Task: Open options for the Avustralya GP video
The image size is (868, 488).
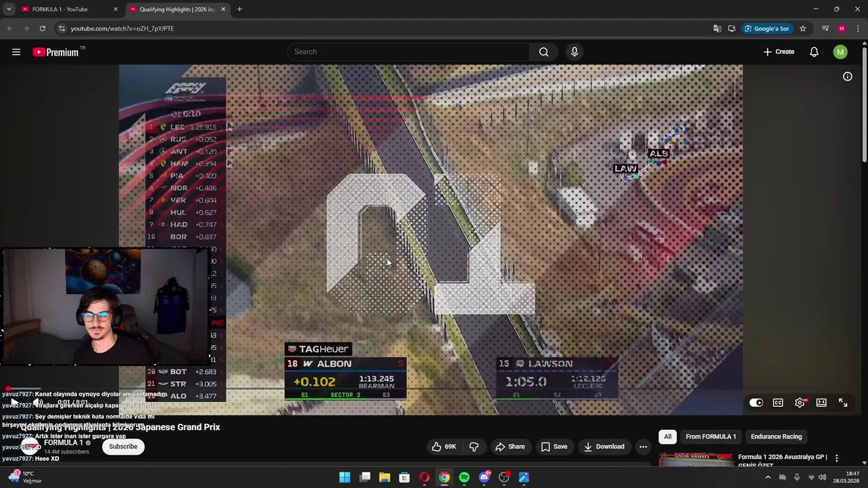Action: click(837, 459)
